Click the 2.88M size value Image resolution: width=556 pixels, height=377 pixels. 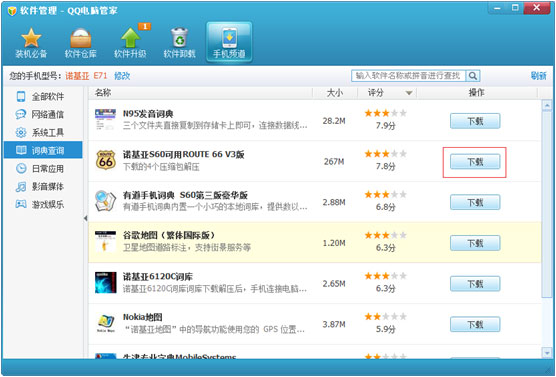pyautogui.click(x=334, y=203)
